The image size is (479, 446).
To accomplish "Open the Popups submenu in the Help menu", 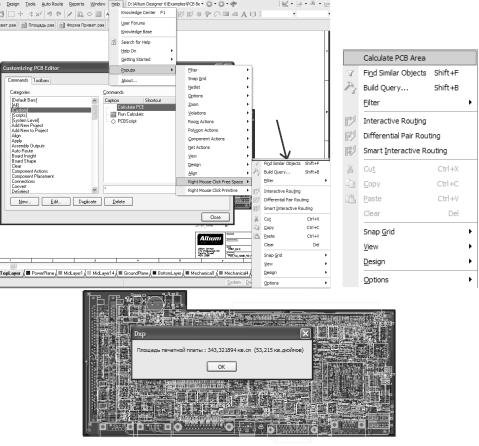I will pos(142,70).
